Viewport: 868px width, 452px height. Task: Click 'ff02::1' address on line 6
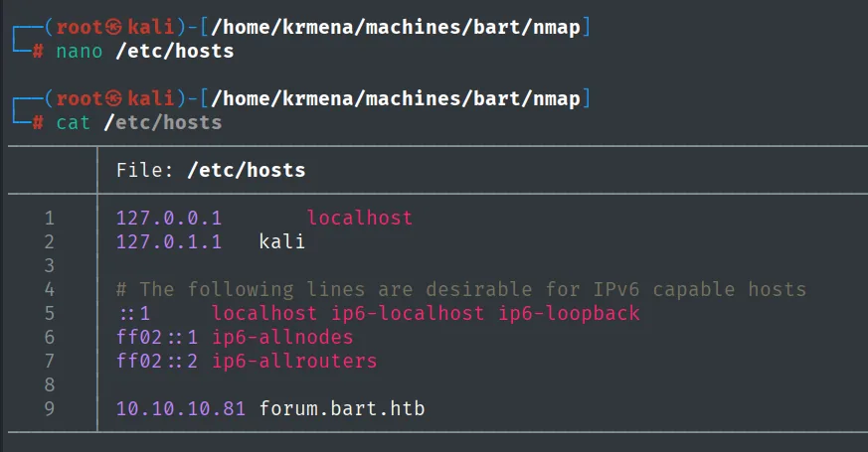[x=157, y=337]
